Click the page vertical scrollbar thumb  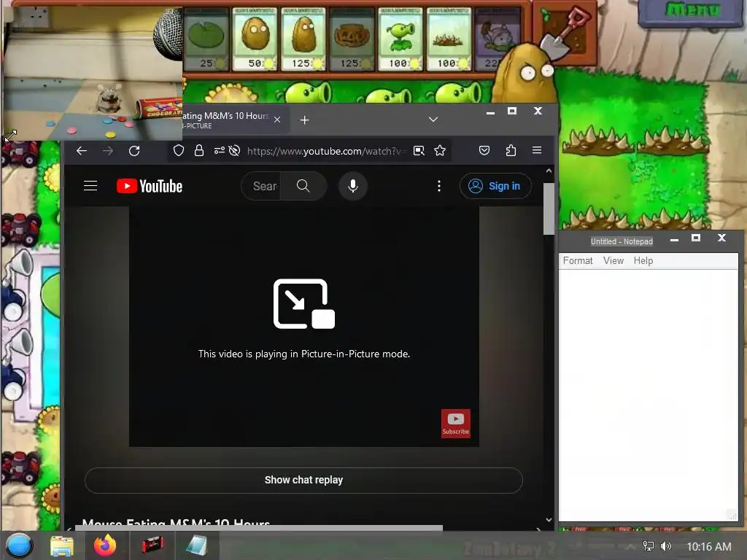tap(549, 209)
